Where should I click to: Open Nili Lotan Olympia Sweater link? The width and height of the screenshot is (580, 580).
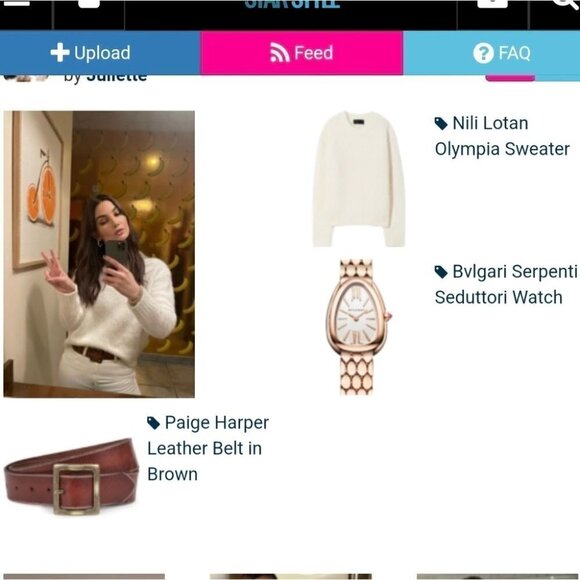tap(502, 136)
